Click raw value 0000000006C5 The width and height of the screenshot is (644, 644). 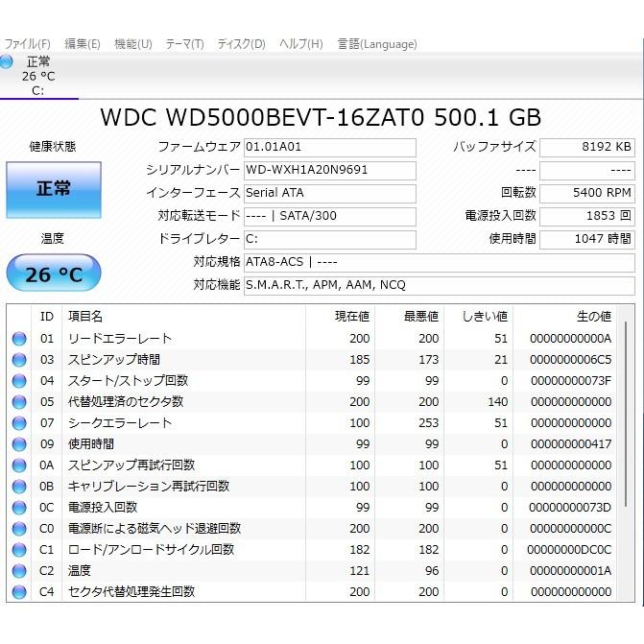[x=570, y=360]
